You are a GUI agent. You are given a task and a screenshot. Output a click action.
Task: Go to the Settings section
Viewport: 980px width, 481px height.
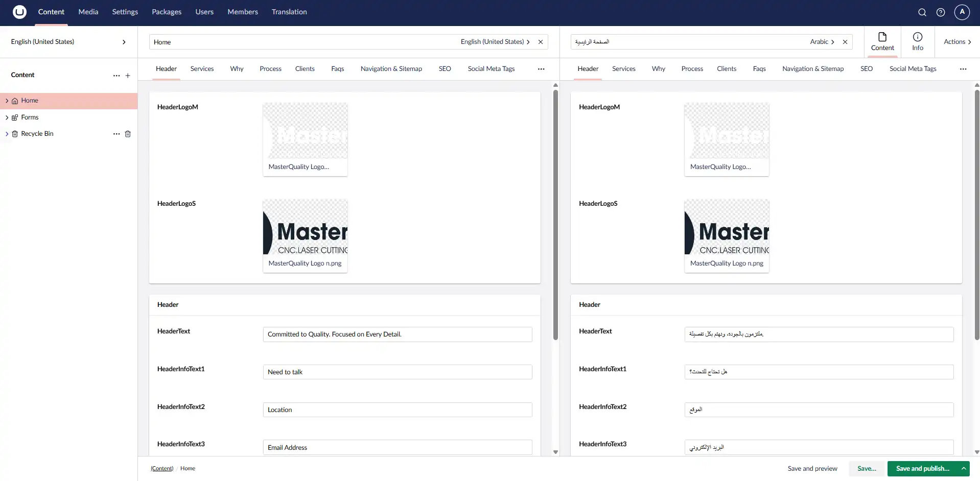[125, 12]
